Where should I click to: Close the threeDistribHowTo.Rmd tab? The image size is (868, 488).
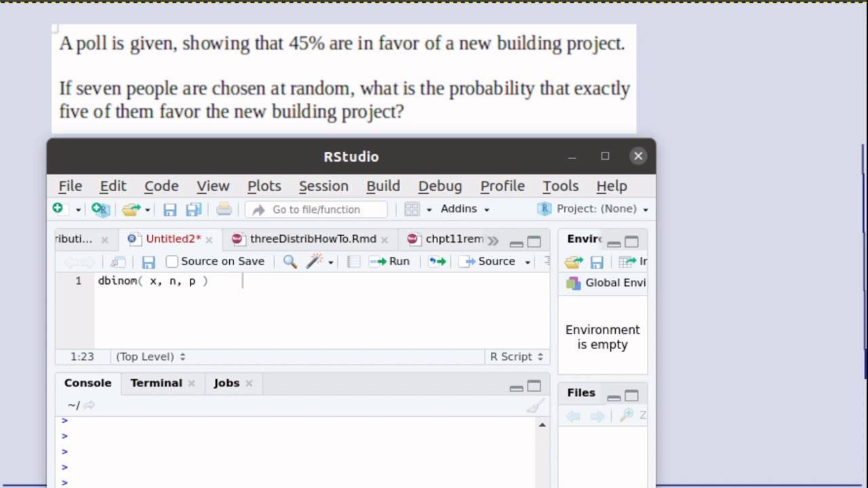[x=384, y=239]
